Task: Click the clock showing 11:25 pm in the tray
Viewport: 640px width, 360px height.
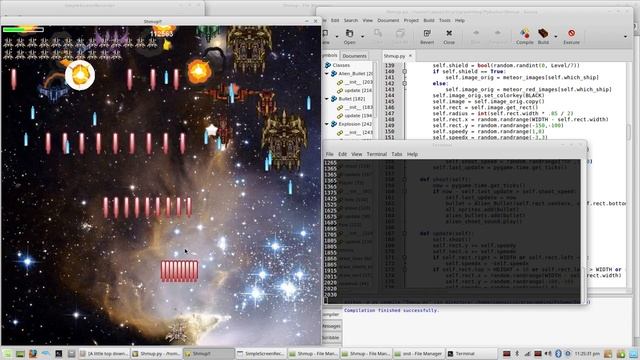Action: pyautogui.click(x=587, y=353)
